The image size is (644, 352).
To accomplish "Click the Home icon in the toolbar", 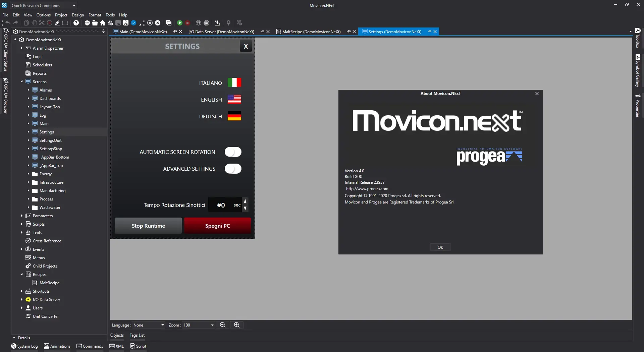I will 103,23.
